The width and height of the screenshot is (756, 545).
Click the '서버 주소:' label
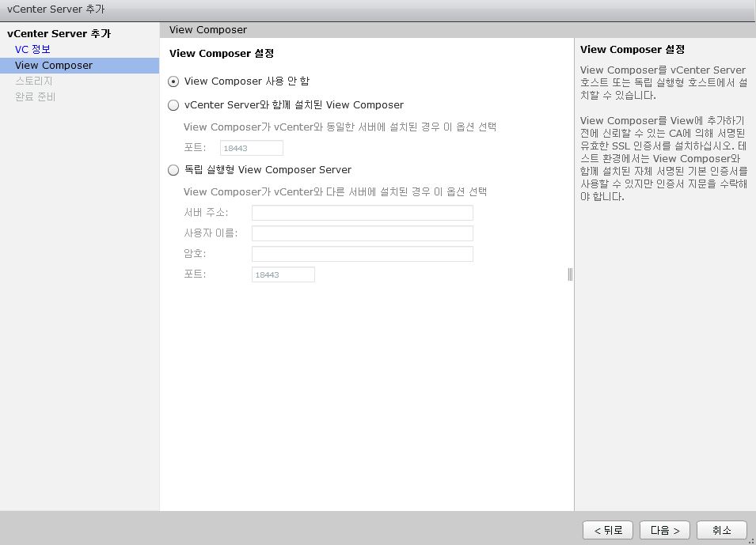click(207, 213)
